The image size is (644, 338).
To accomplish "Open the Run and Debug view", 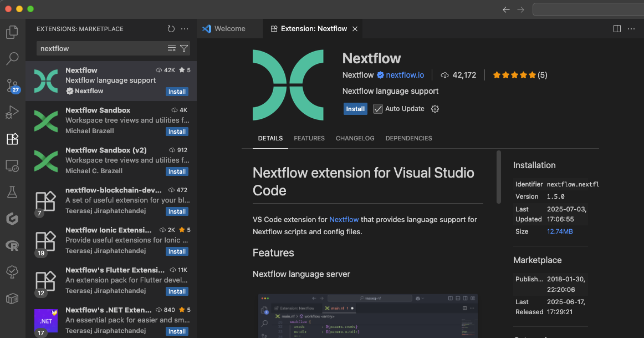I will coord(12,112).
